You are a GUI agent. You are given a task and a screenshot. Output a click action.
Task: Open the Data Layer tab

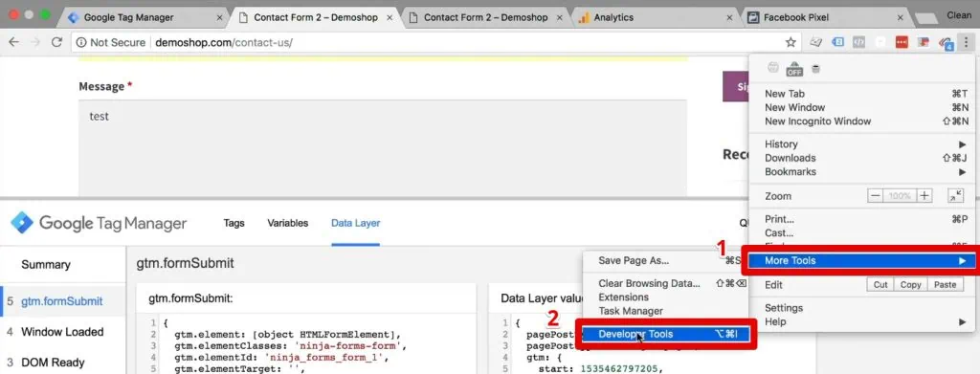[x=355, y=223]
